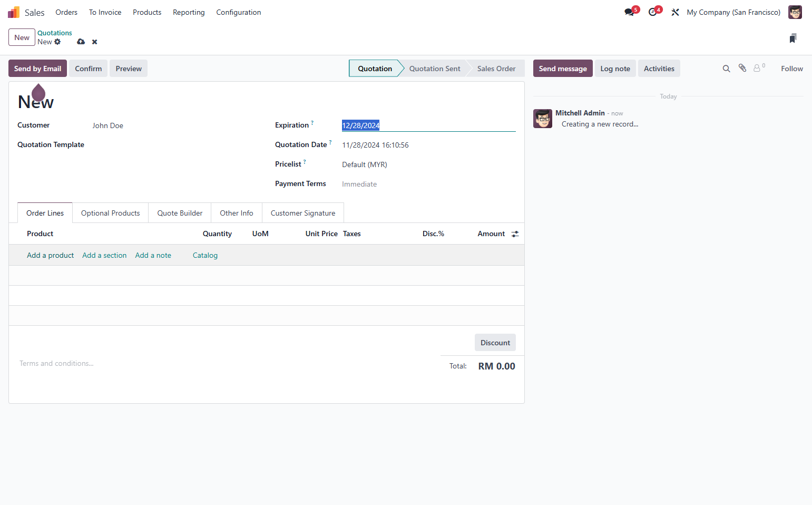Image resolution: width=812 pixels, height=505 pixels.
Task: Select the Order Lines tab
Action: (45, 213)
